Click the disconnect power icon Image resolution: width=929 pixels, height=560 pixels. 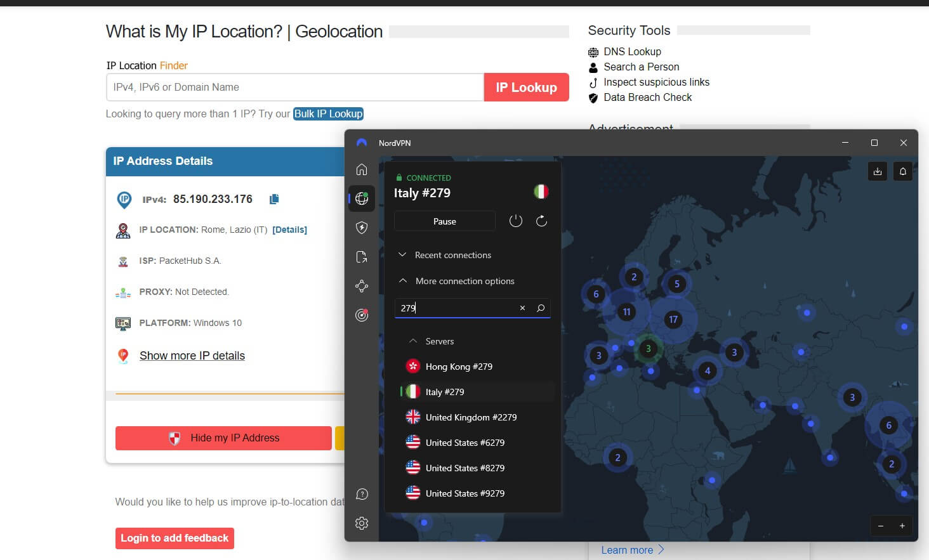coord(516,221)
